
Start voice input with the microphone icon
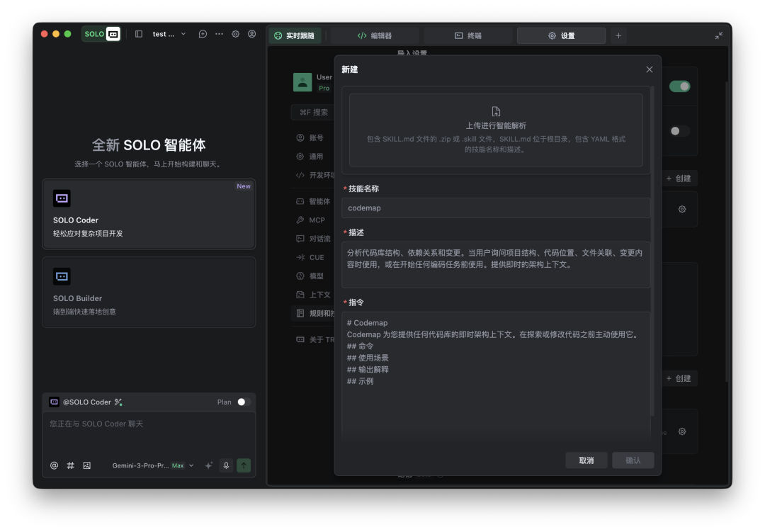227,465
